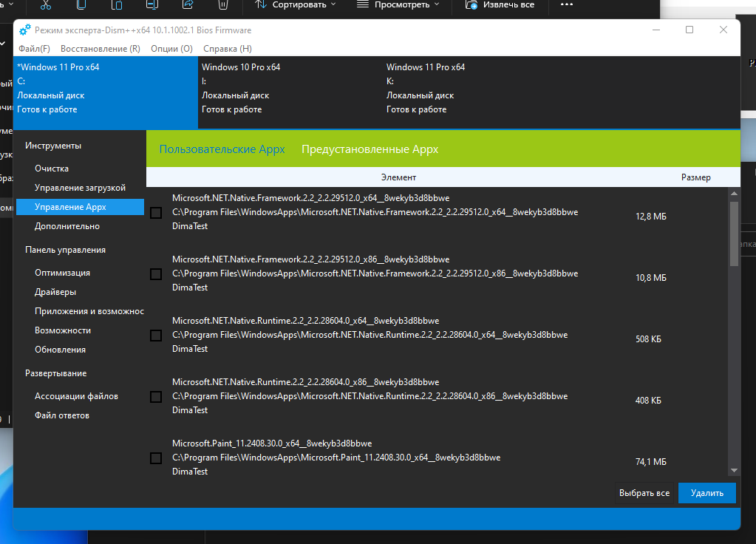This screenshot has width=756, height=544.
Task: Open the Восстановление (R) menu
Action: tap(101, 49)
